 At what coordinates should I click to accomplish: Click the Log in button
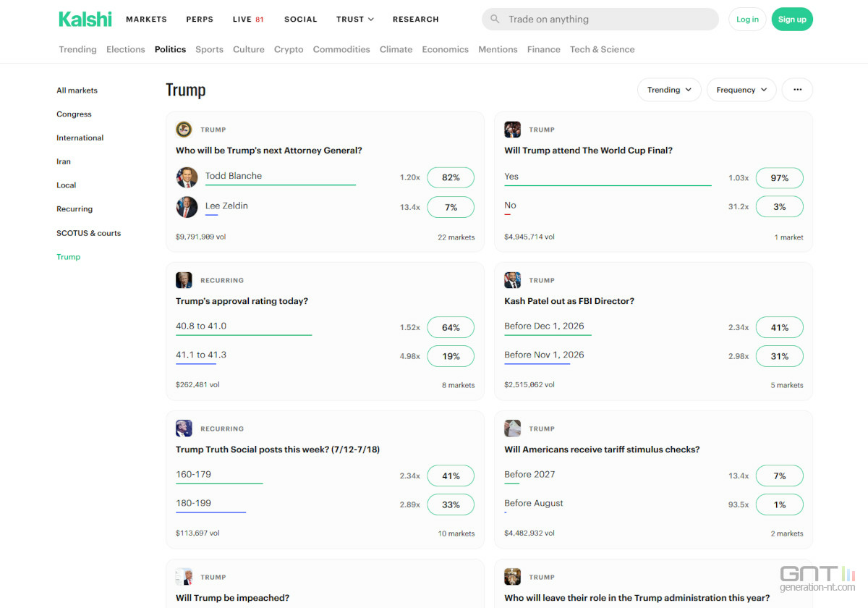747,20
